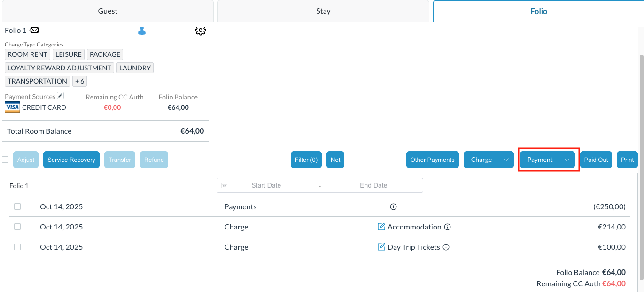Image resolution: width=644 pixels, height=298 pixels.
Task: Show info for the Payments row
Action: [394, 207]
